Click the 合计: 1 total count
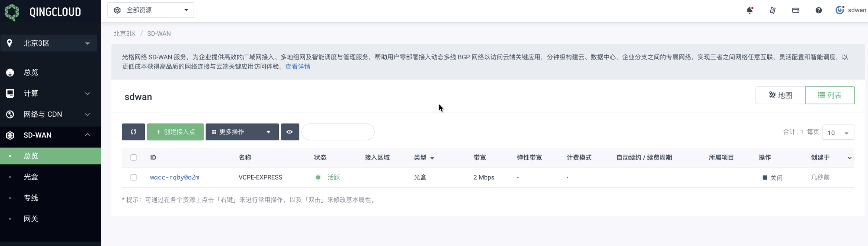Screen dimensions: 868x246 click(793, 132)
